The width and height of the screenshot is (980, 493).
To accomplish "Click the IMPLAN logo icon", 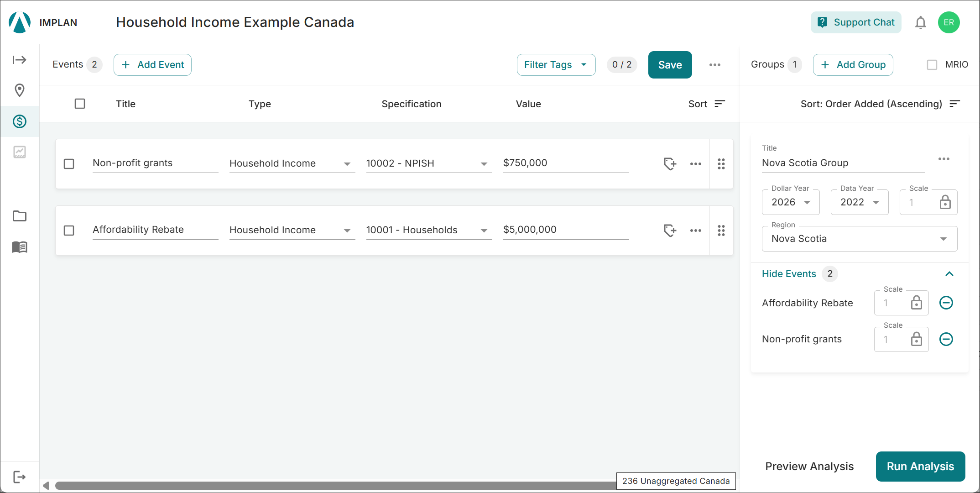I will pos(20,22).
